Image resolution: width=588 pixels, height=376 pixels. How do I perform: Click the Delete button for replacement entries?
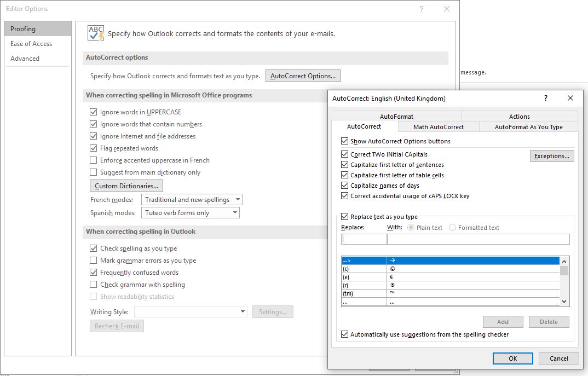coord(549,322)
